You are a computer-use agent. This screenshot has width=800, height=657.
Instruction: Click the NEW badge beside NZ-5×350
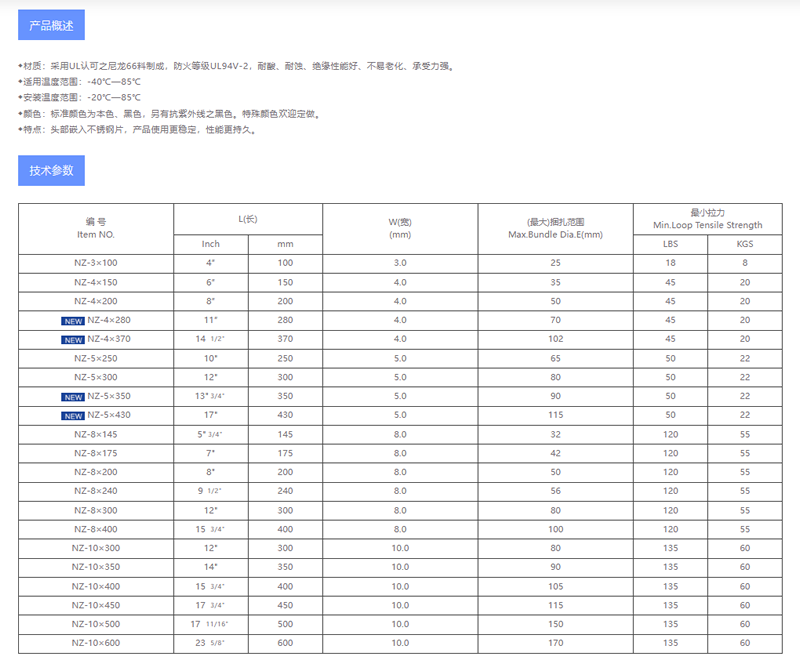(72, 396)
